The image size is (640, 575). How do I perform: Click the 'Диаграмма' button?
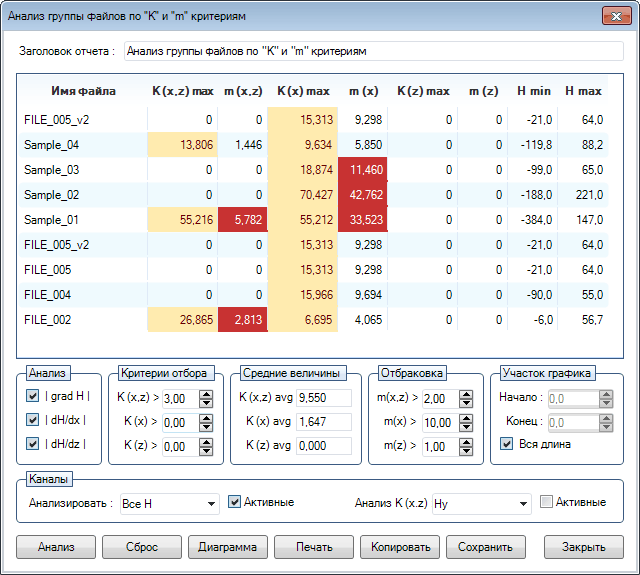coord(227,547)
